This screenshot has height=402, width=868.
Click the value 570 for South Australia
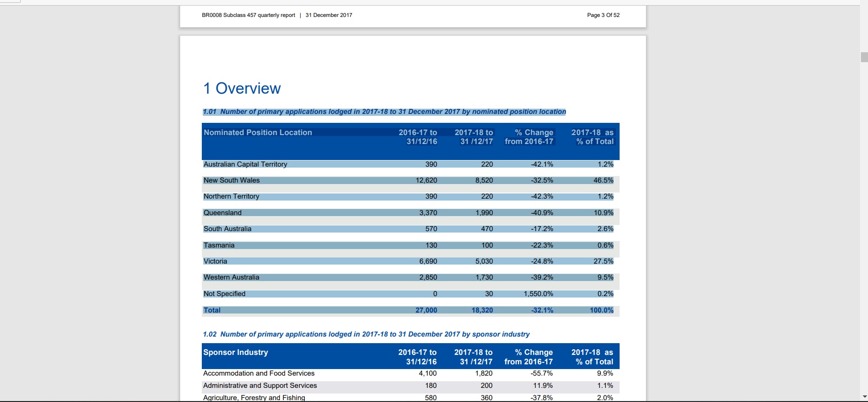point(431,229)
